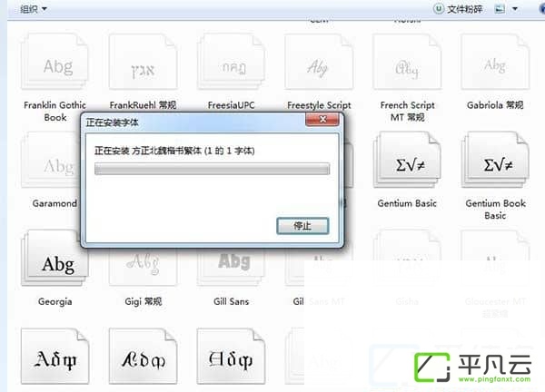Screen dimensions: 545x392
Task: Close the 正在安装字体 dialog
Action: [322, 120]
